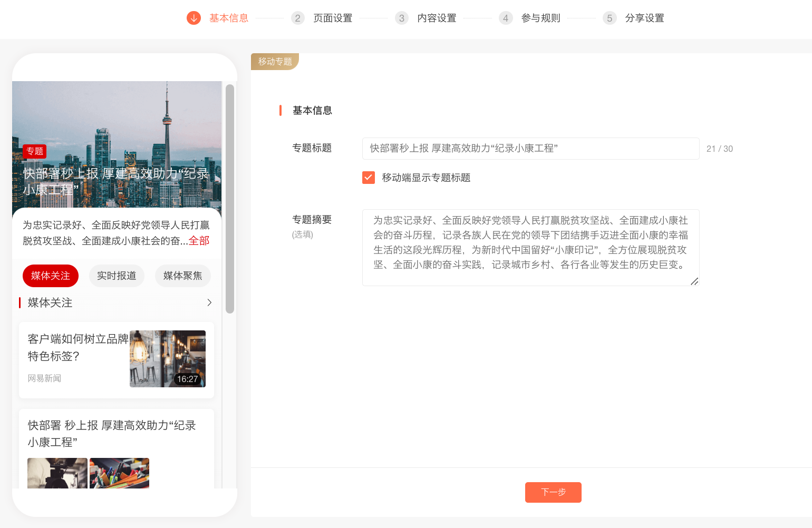Screen dimensions: 812x528
Task: Switch to the 实时报道 tab
Action: point(117,276)
